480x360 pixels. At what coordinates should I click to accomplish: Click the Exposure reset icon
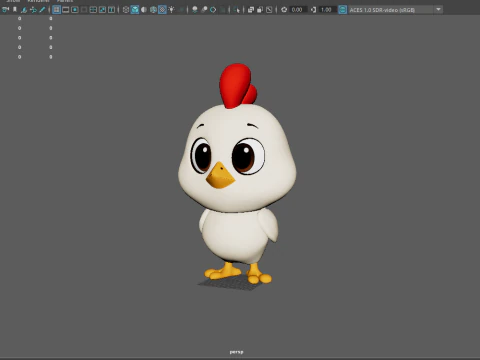click(284, 10)
